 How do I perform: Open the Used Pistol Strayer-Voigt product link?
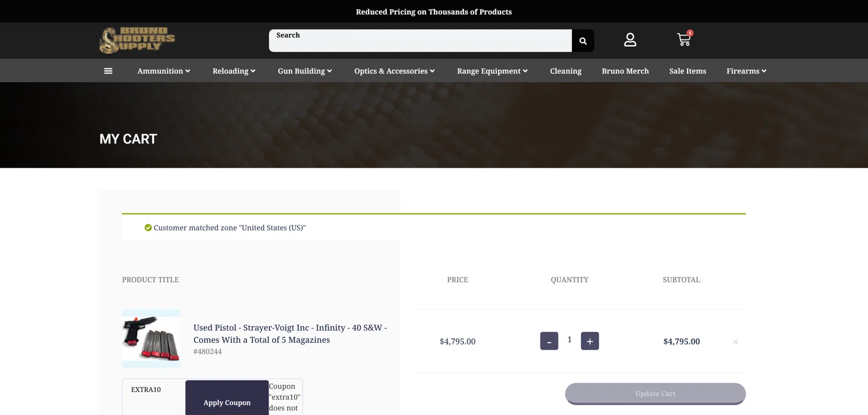click(290, 334)
